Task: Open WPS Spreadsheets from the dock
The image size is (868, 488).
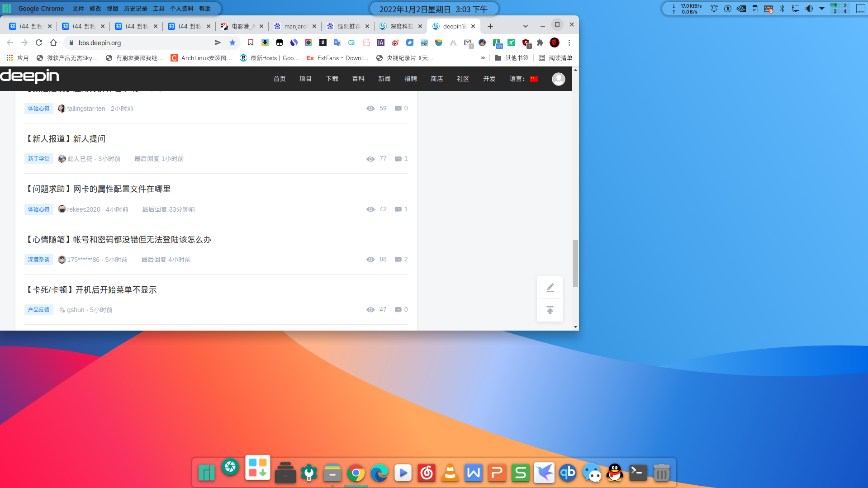Action: tap(521, 473)
